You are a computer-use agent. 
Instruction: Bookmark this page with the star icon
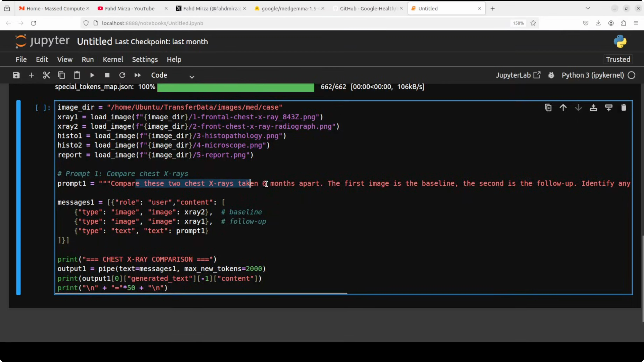point(533,23)
